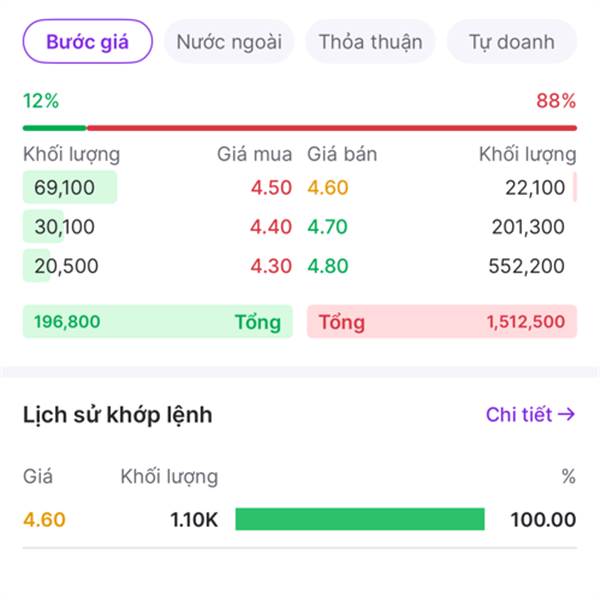Select buy volume 30,100 row
Viewport: 600px width, 600px height.
[65, 227]
